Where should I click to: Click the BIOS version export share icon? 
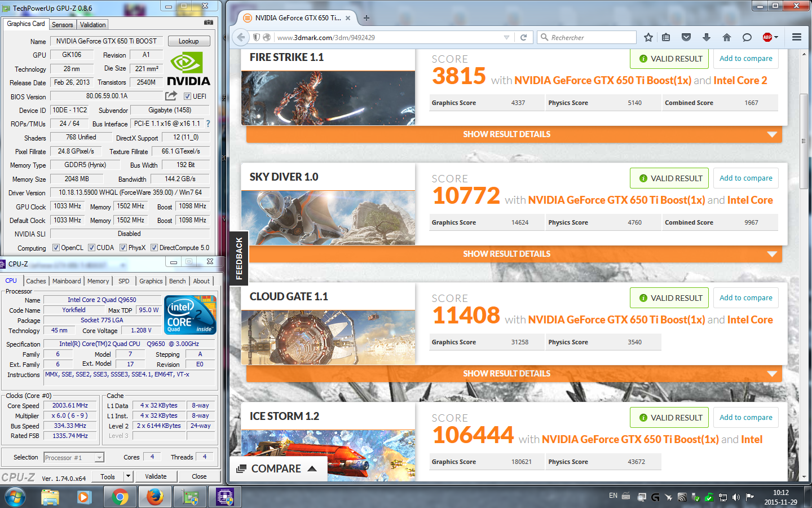(171, 96)
